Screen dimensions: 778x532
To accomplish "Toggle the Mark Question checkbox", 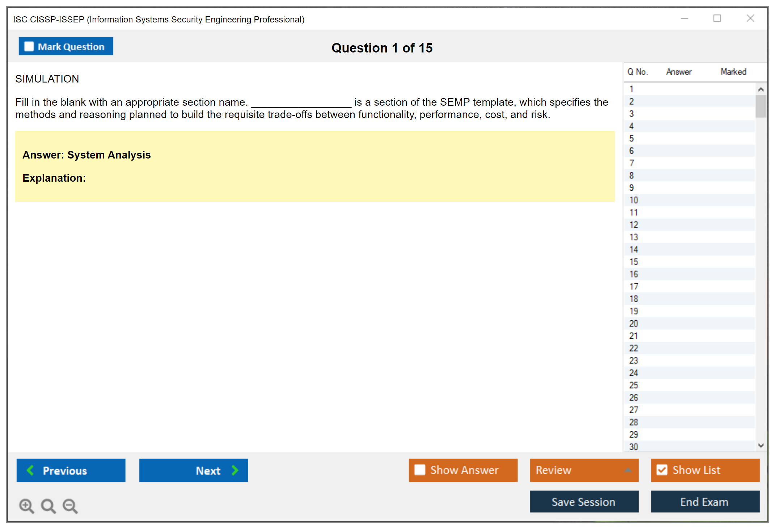I will pyautogui.click(x=29, y=46).
